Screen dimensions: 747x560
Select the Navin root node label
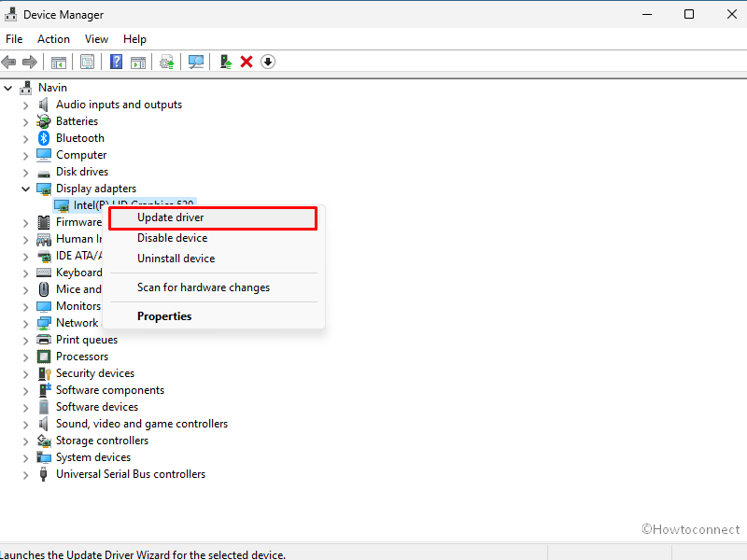(x=52, y=88)
